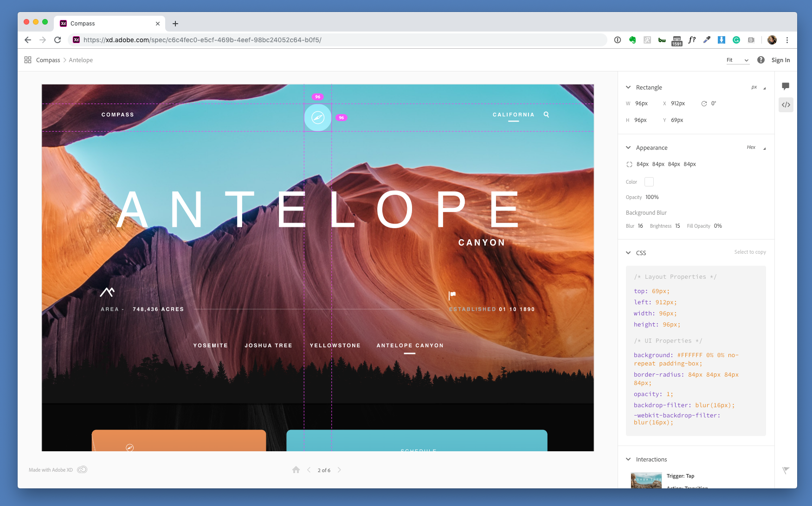
Task: Click the search magnifier icon on the artboard
Action: (547, 115)
